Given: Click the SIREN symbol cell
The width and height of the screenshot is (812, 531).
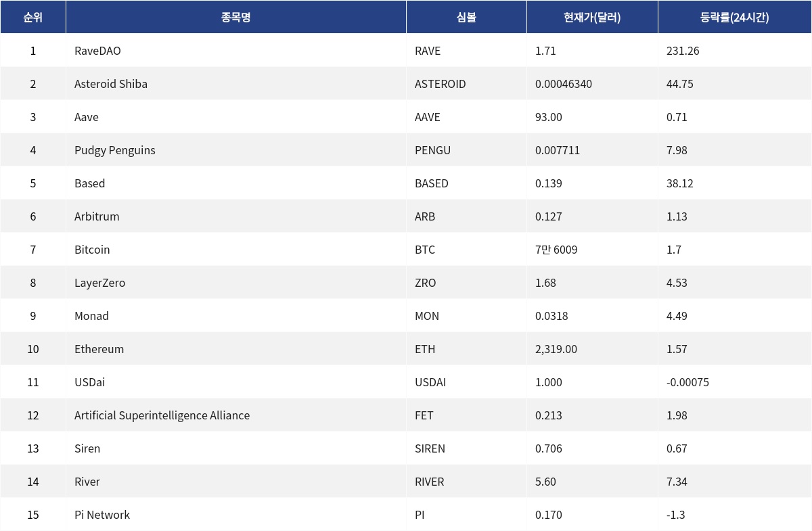Looking at the screenshot, I should pyautogui.click(x=430, y=448).
